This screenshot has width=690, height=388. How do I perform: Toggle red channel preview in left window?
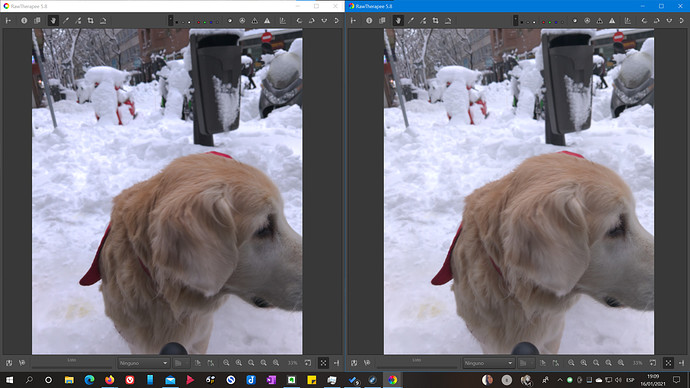[198, 22]
